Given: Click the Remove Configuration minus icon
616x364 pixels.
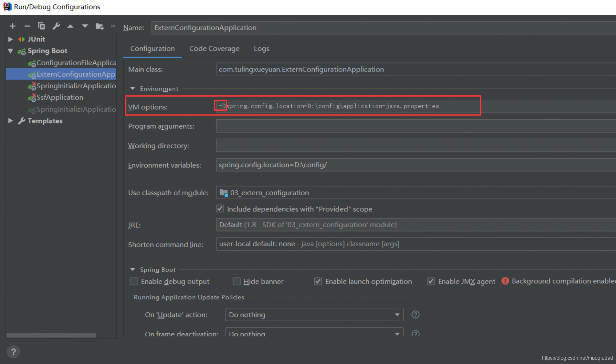Looking at the screenshot, I should [27, 26].
